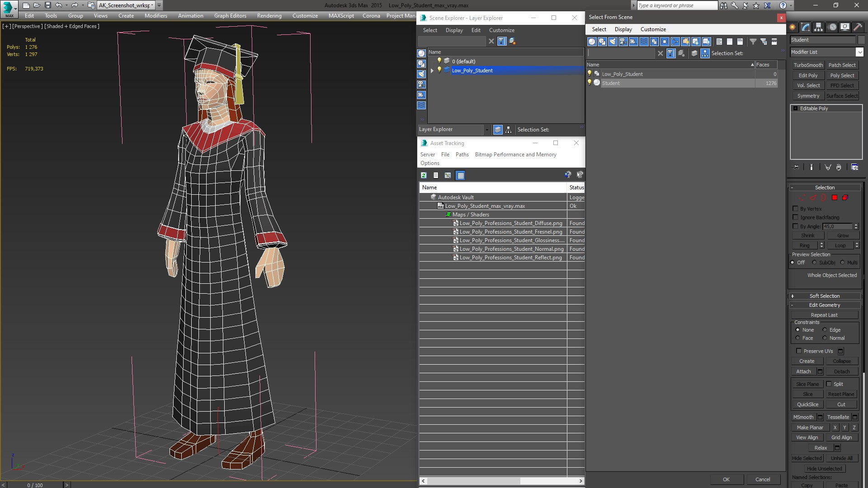
Task: Open Layer Explorer dropdown arrow
Action: pos(486,130)
